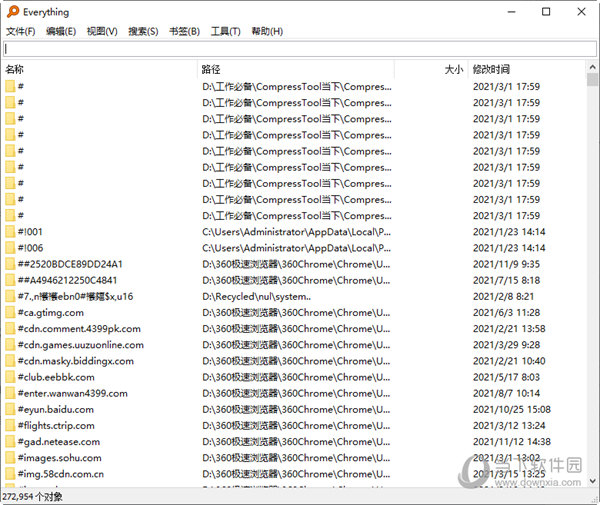Open the 工具(T) menu
Viewport: 600px width, 505px height.
pyautogui.click(x=225, y=31)
